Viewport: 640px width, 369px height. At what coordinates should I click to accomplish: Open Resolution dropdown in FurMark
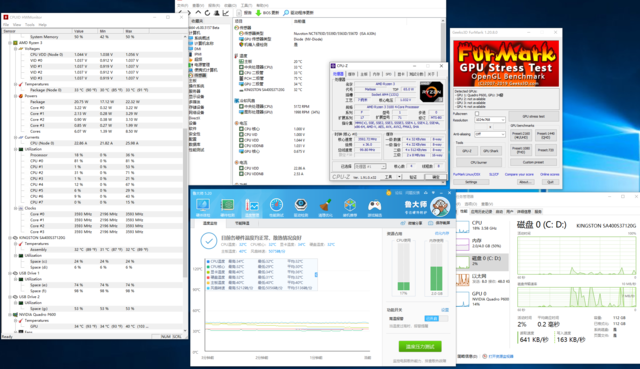(490, 120)
